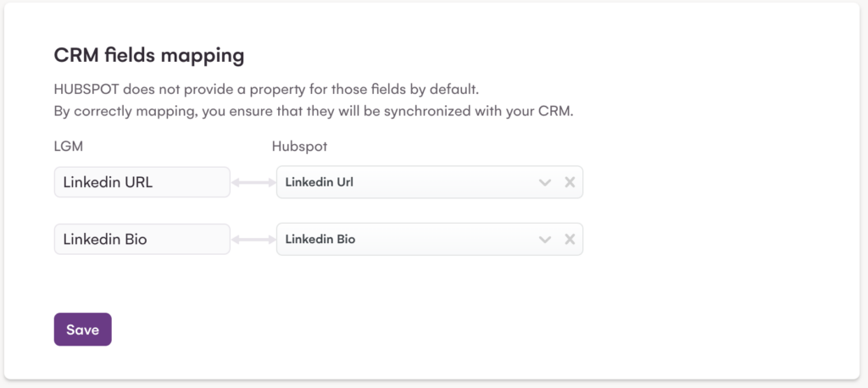Clear the Linkedin Url mapping with X icon

pyautogui.click(x=570, y=181)
